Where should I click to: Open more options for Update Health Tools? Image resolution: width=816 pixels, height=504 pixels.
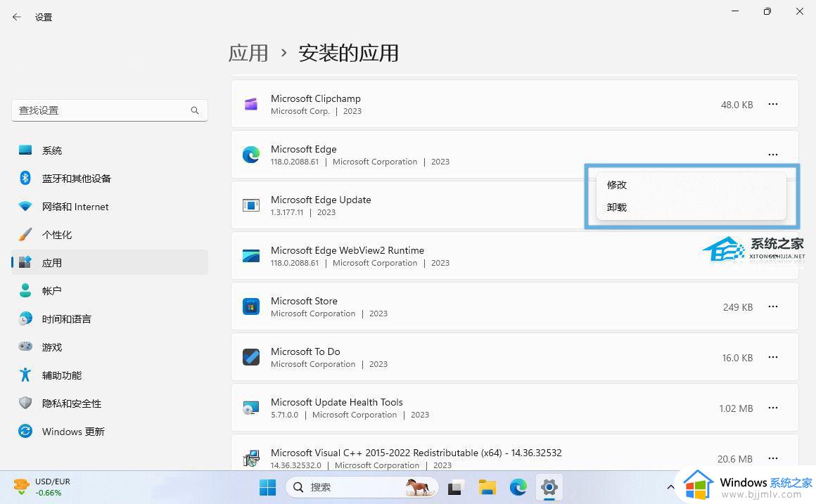click(773, 408)
